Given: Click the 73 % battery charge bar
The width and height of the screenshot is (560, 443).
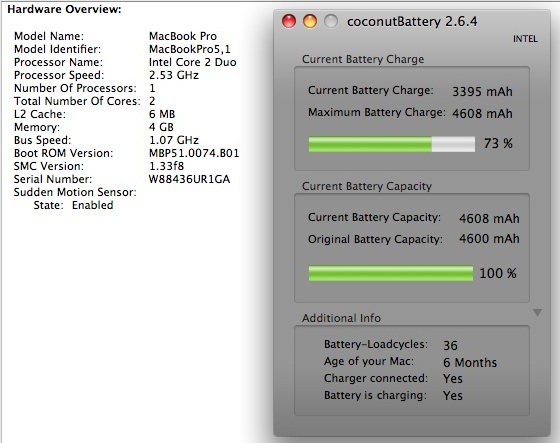Looking at the screenshot, I should [392, 144].
